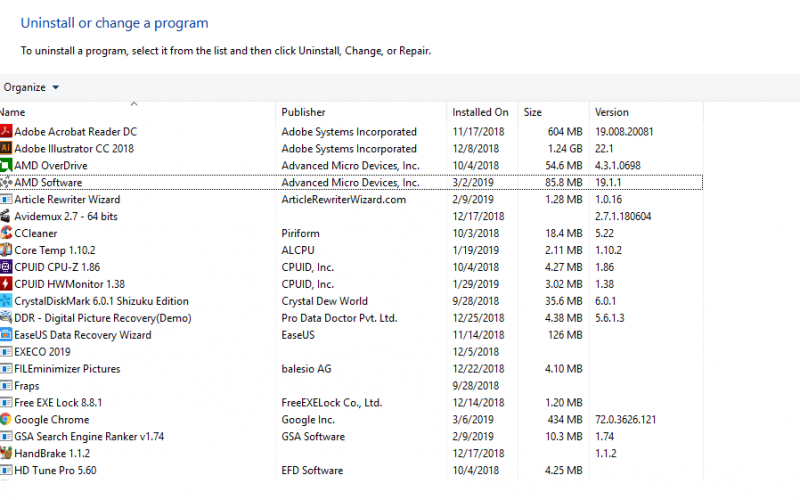The height and width of the screenshot is (500, 800).
Task: Click the EFD Software publisher cell
Action: 312,470
